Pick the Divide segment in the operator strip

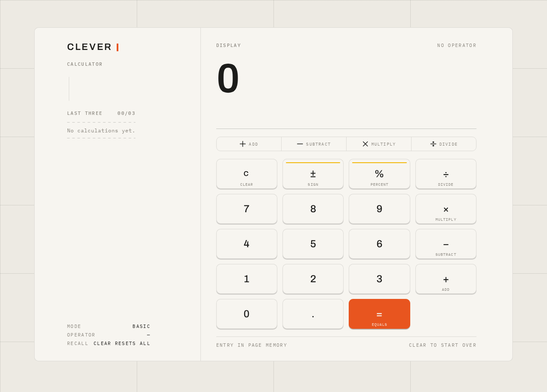444,144
